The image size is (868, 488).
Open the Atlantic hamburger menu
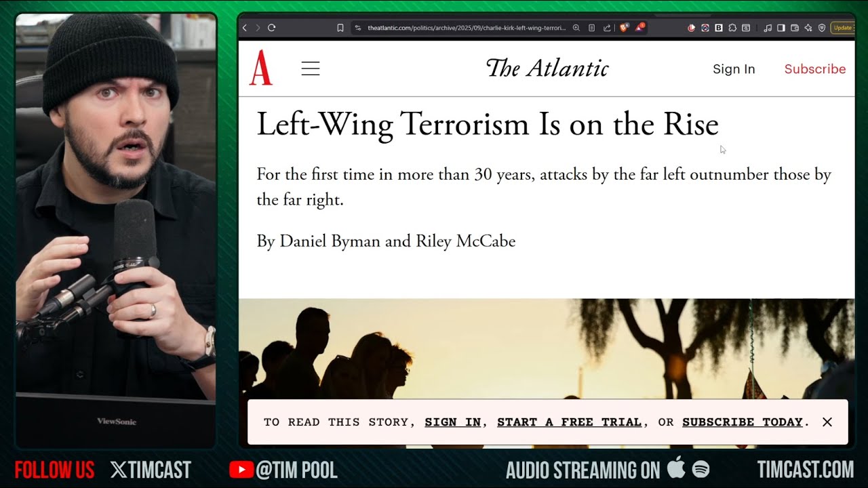pos(311,68)
